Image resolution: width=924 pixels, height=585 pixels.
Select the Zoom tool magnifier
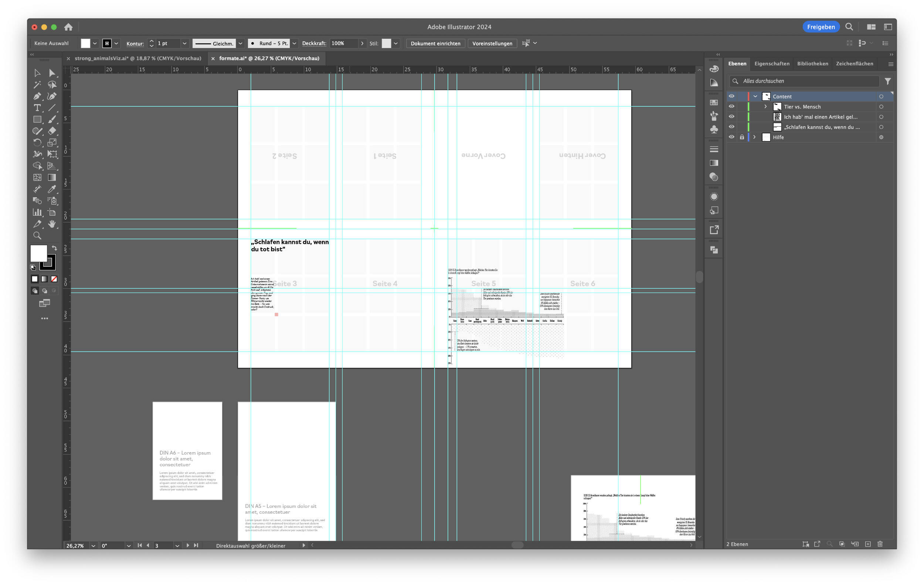click(x=37, y=235)
